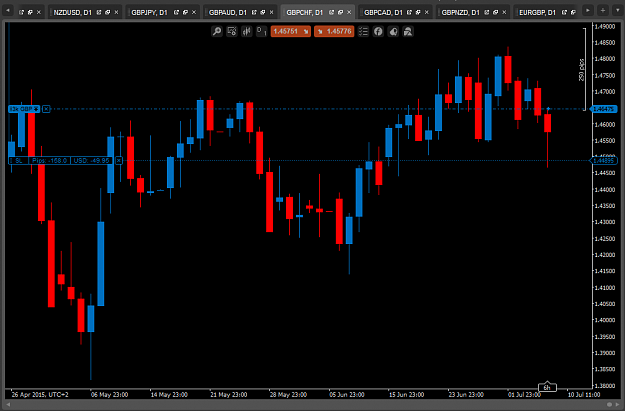
Task: Click the last icon in the chart toolbar
Action: (x=408, y=31)
